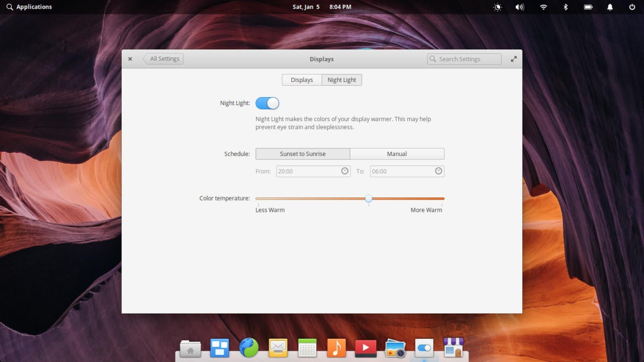
Task: Launch Mail from the dock
Action: pyautogui.click(x=278, y=349)
